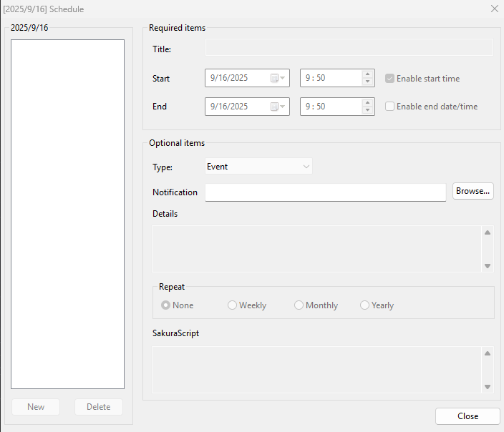Open the End date calendar picker
This screenshot has height=432, width=504.
coord(278,107)
